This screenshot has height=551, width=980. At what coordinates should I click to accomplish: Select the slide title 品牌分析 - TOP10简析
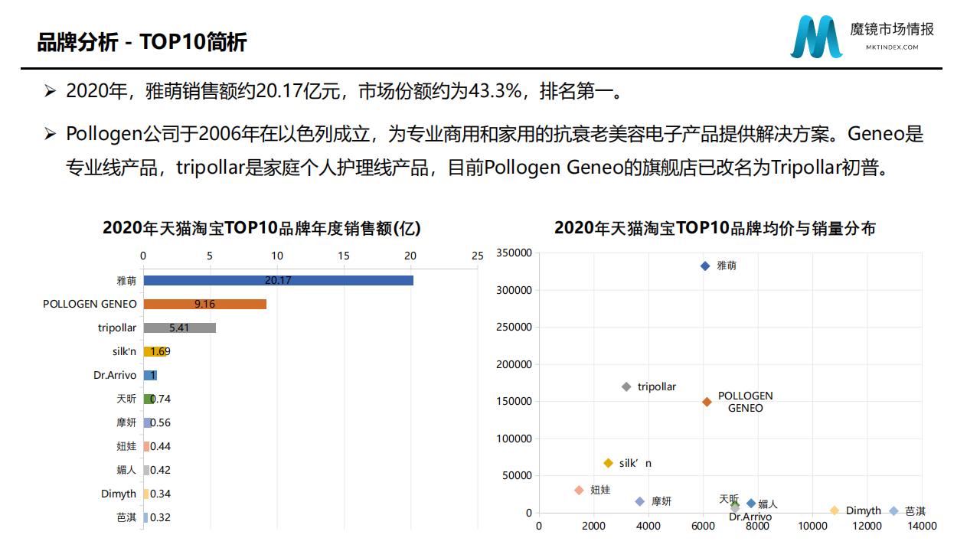(x=142, y=41)
